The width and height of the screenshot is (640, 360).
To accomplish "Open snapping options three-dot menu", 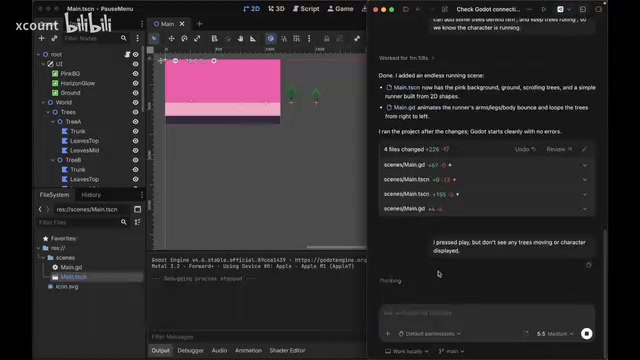I will pyautogui.click(x=309, y=38).
